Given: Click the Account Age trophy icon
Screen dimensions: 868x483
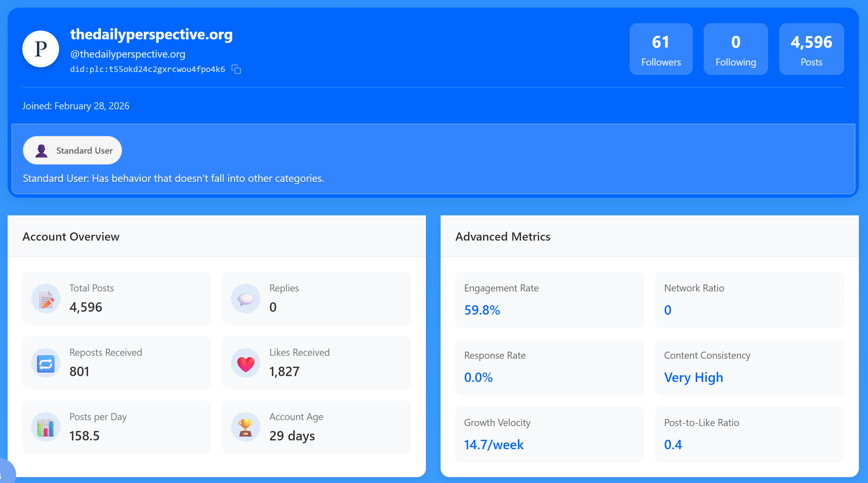Looking at the screenshot, I should coord(245,427).
